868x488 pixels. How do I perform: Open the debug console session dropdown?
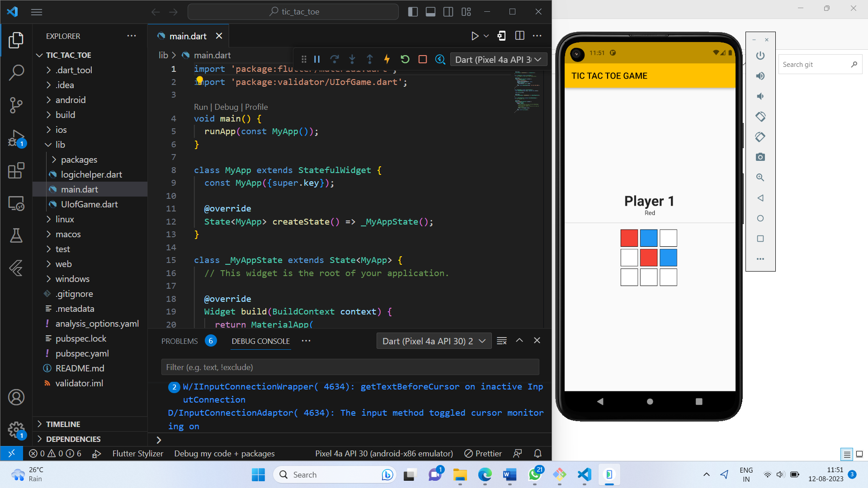(x=434, y=341)
